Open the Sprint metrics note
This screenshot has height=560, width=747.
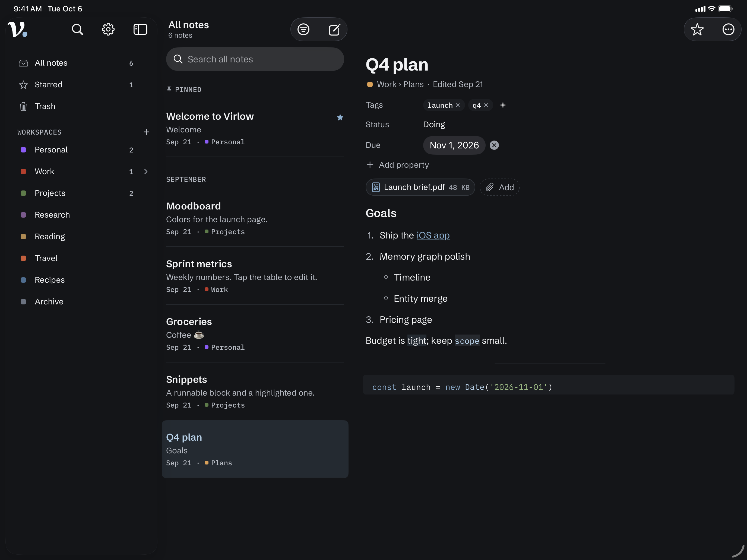click(255, 276)
